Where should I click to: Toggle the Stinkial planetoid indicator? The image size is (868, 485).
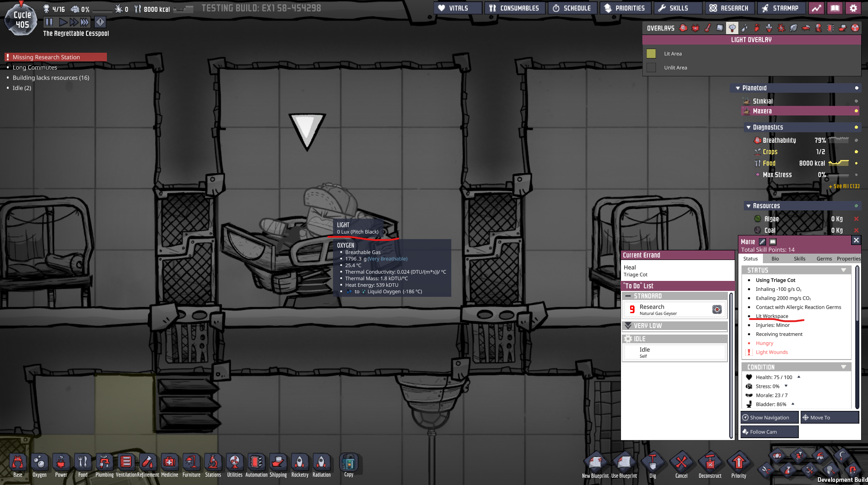[856, 101]
